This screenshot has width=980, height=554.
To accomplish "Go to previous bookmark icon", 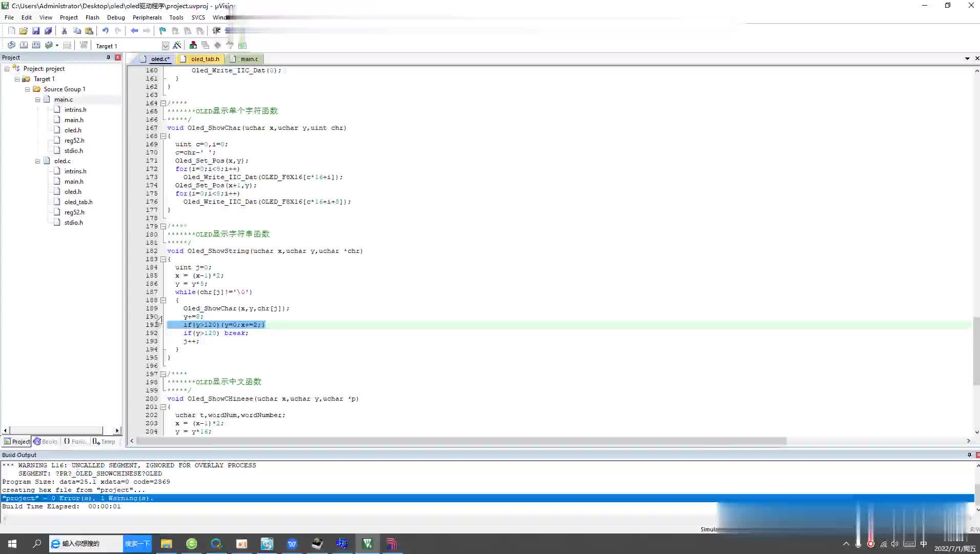I will tap(175, 31).
